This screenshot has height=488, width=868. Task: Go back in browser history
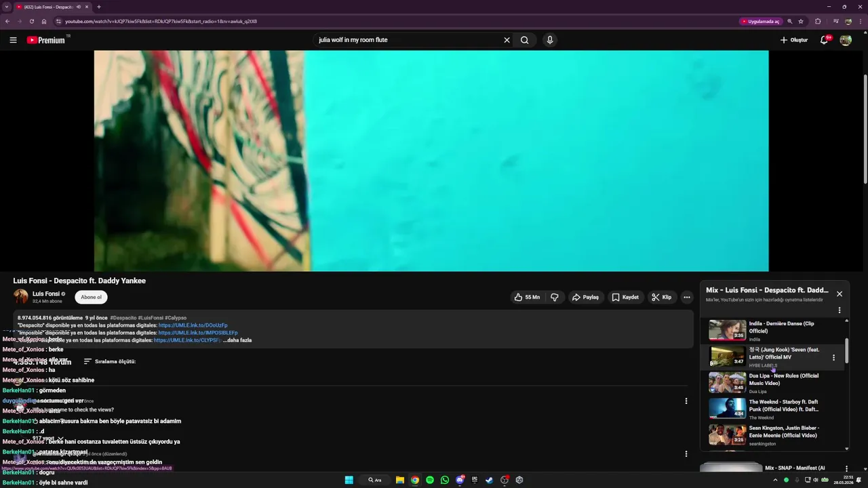click(x=7, y=21)
